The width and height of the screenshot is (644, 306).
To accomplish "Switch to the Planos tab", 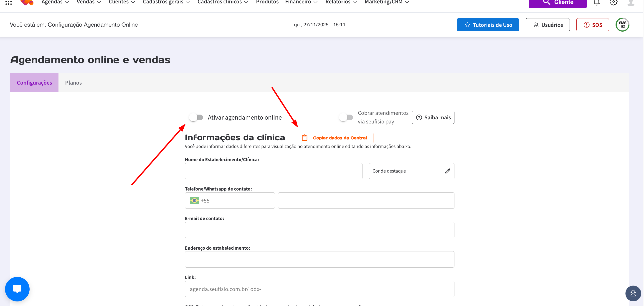I will 73,83.
